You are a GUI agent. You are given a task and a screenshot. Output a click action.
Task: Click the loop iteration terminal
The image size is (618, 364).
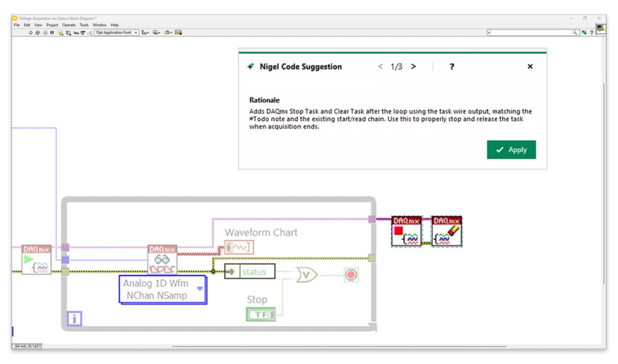click(x=74, y=319)
